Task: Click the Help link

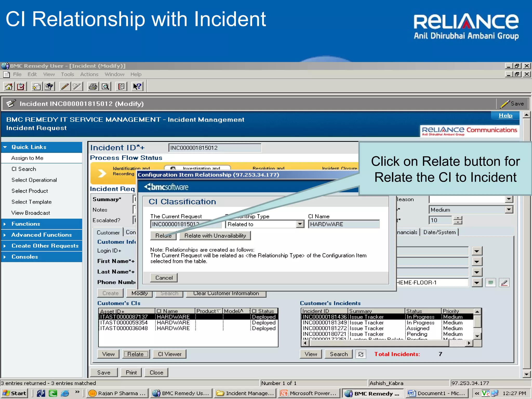Action: tap(506, 115)
